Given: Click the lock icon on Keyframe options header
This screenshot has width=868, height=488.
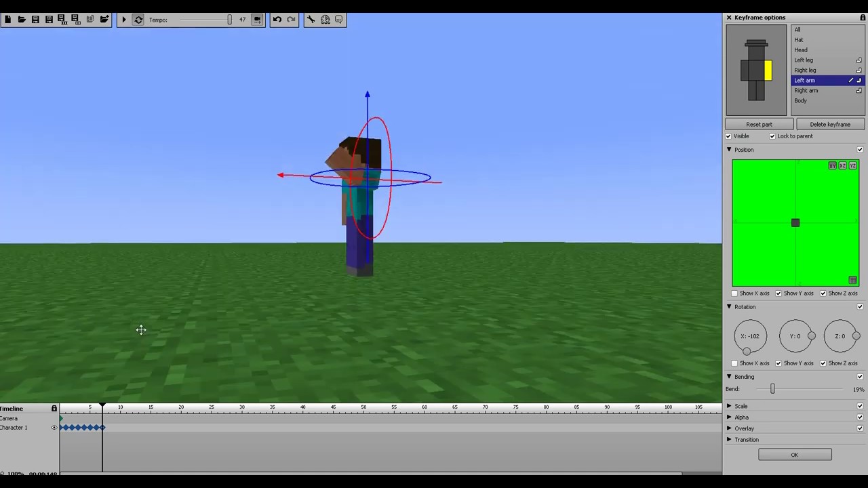Looking at the screenshot, I should [863, 18].
